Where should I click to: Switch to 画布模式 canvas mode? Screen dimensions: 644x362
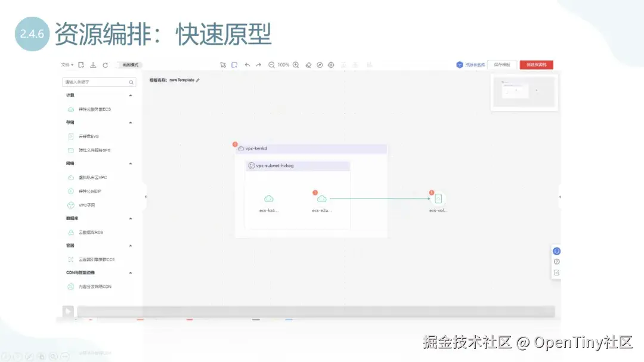click(130, 65)
